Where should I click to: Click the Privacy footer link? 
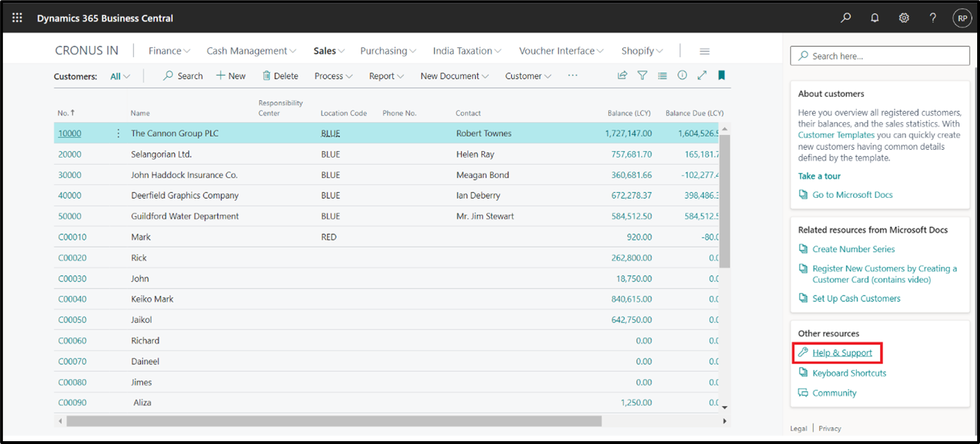[x=830, y=428]
